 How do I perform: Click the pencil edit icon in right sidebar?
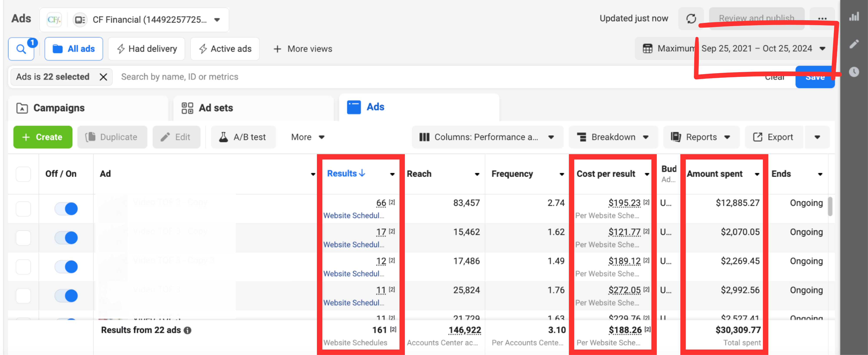[854, 44]
